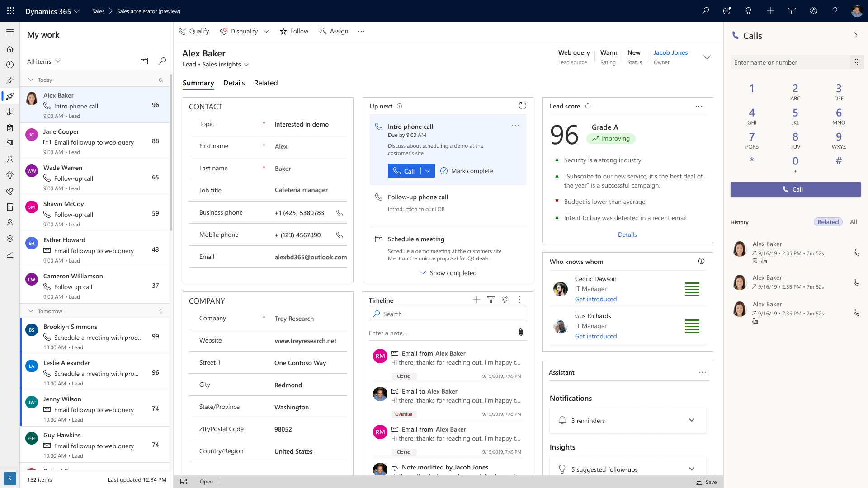Viewport: 868px width, 488px height.
Task: Click the lead score info icon
Action: tap(588, 106)
